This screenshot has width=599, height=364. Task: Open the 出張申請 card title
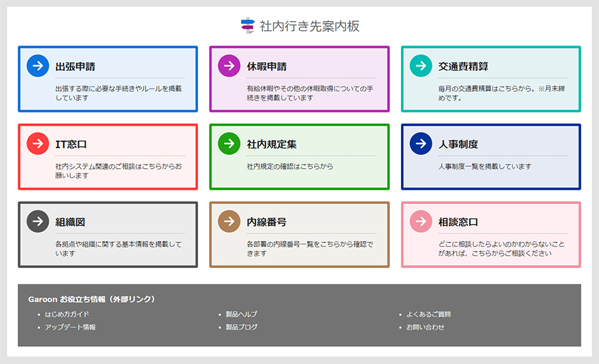tap(75, 67)
